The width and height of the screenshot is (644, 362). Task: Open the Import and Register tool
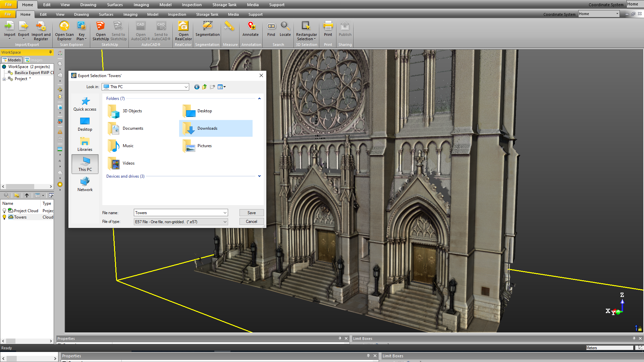tap(41, 31)
